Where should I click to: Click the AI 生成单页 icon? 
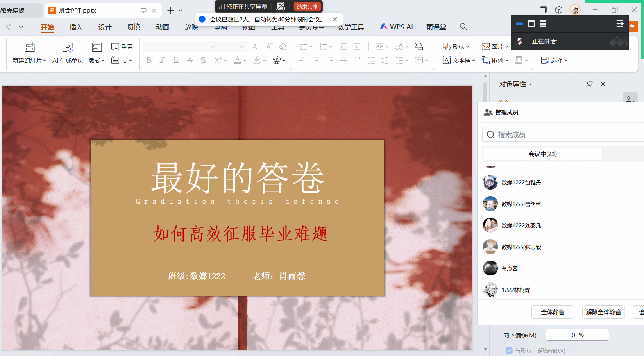(68, 48)
